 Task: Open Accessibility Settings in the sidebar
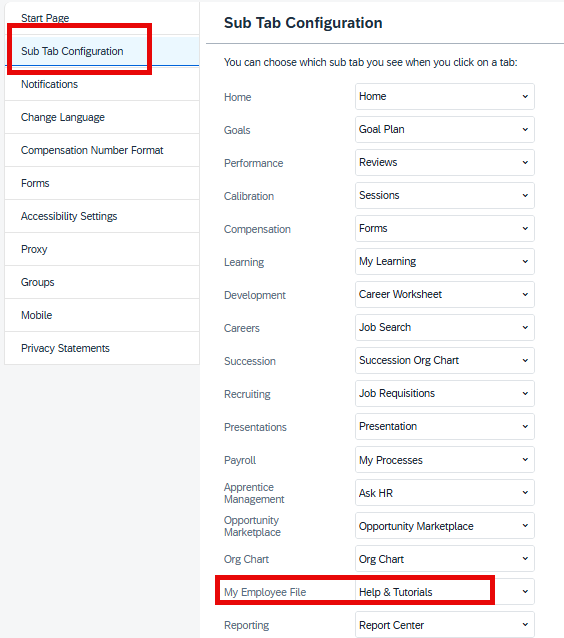[102, 216]
